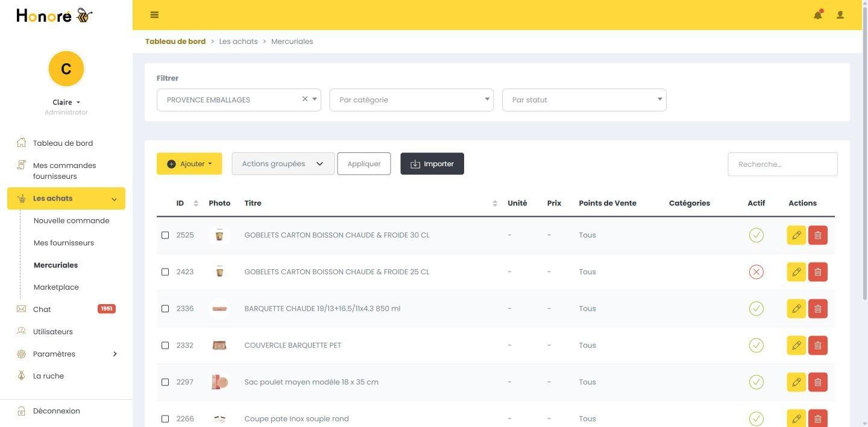Select checkbox for product 2336

(x=165, y=308)
